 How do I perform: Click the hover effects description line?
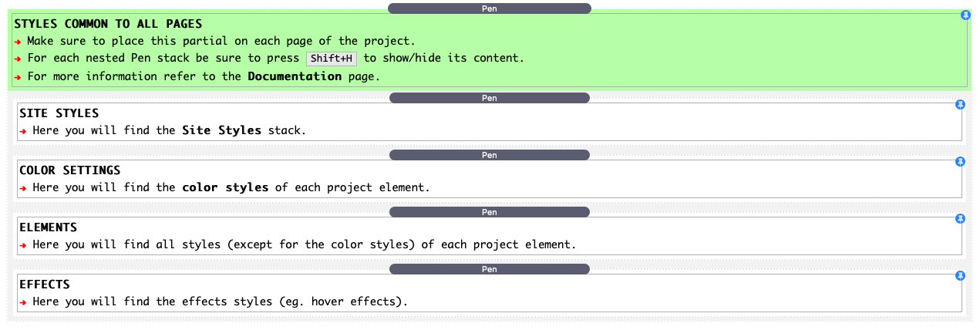click(220, 301)
